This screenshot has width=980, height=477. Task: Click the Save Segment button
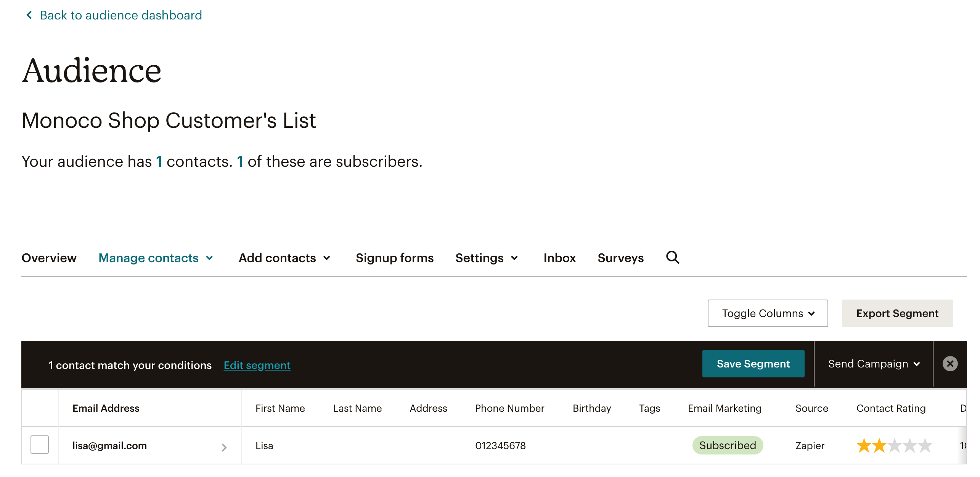click(753, 364)
